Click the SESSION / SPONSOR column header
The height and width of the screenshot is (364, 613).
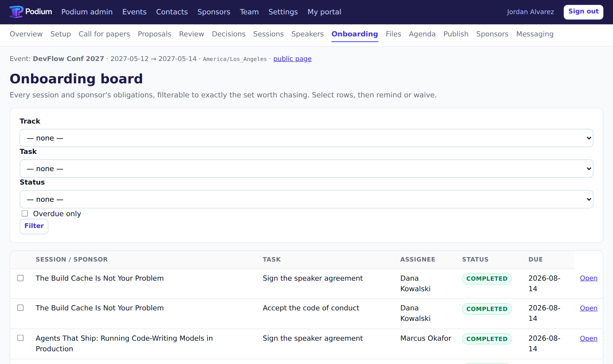[x=72, y=260]
